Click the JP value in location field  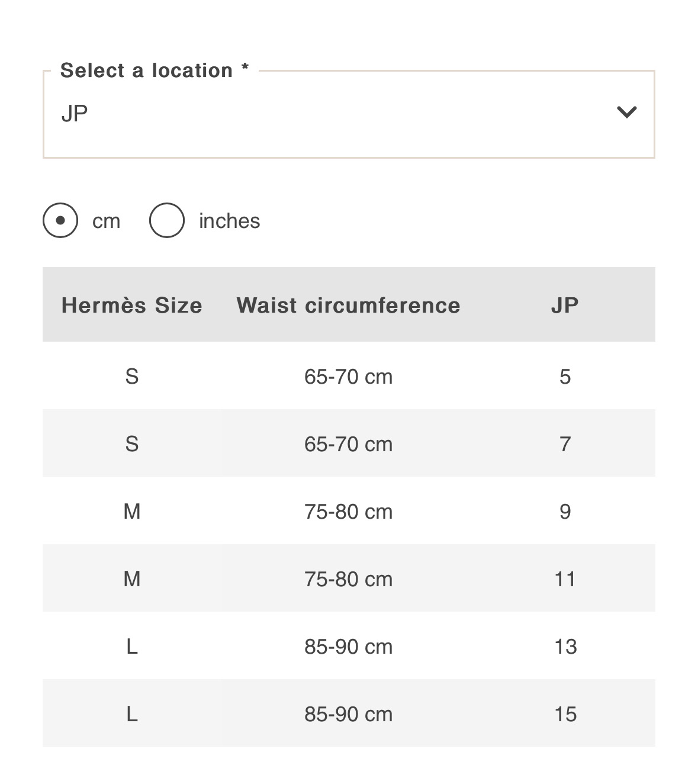(75, 113)
